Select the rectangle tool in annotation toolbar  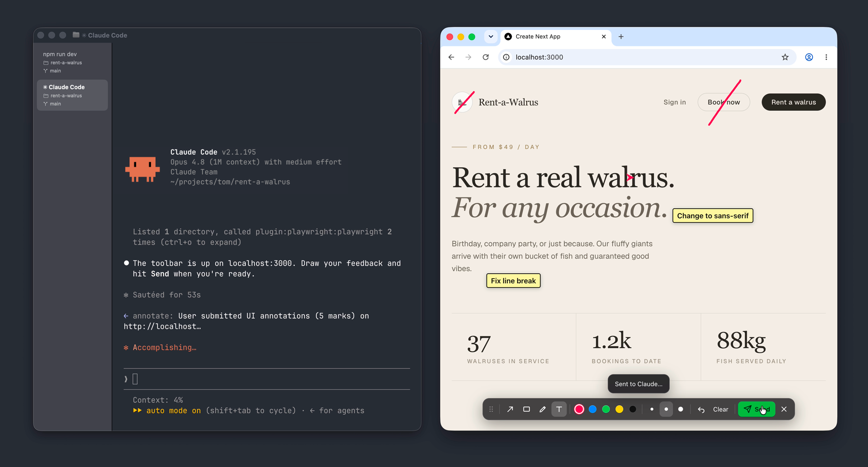[x=526, y=409]
